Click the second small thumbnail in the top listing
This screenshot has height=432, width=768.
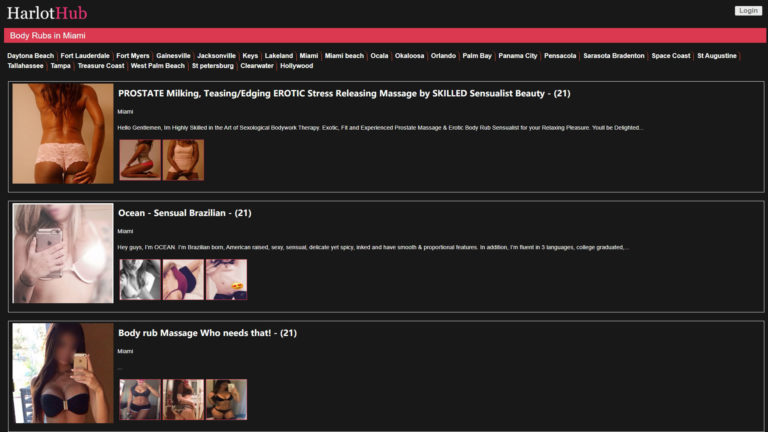(x=183, y=160)
